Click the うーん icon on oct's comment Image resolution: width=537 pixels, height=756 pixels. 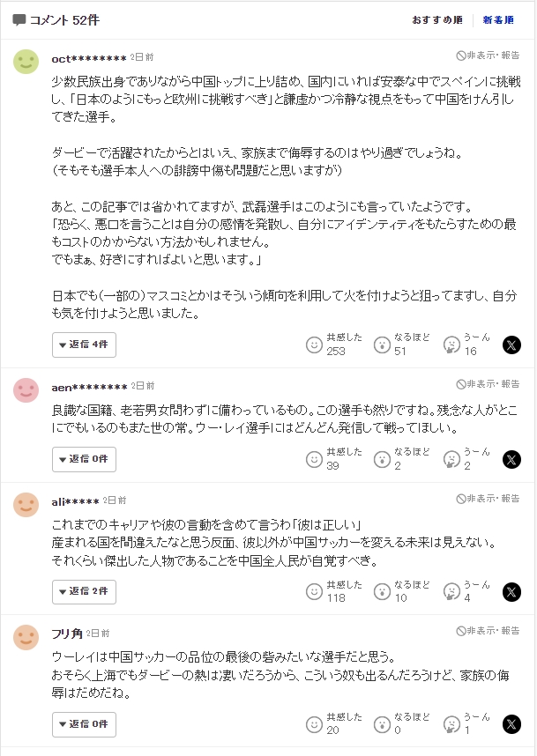(451, 345)
